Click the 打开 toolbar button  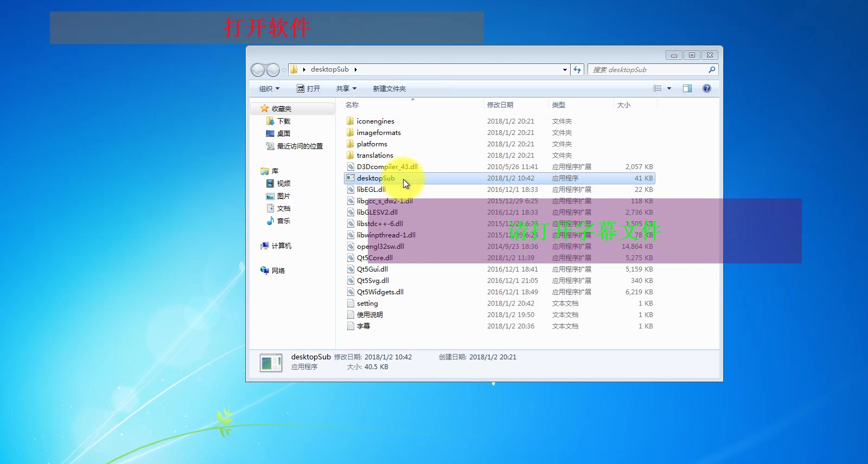click(x=309, y=88)
